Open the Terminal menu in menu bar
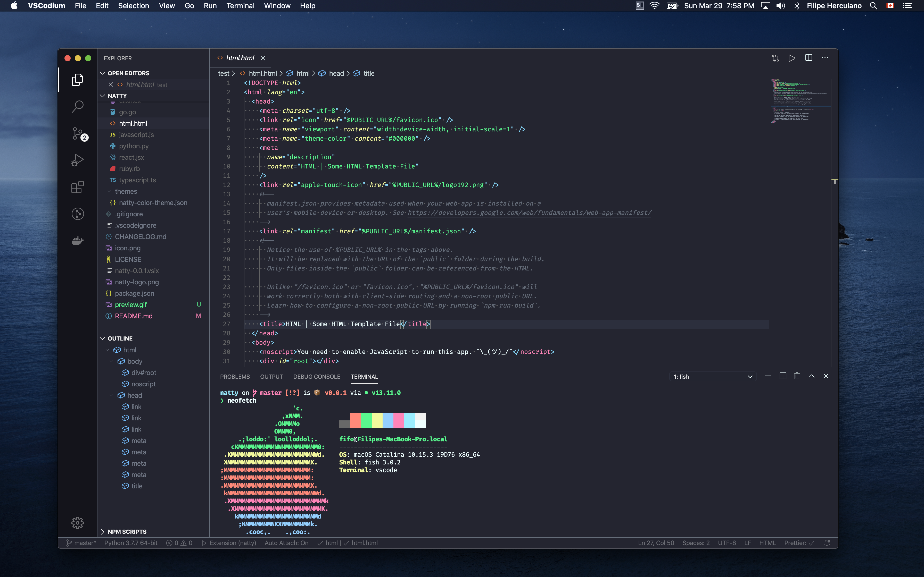924x577 pixels. click(240, 6)
